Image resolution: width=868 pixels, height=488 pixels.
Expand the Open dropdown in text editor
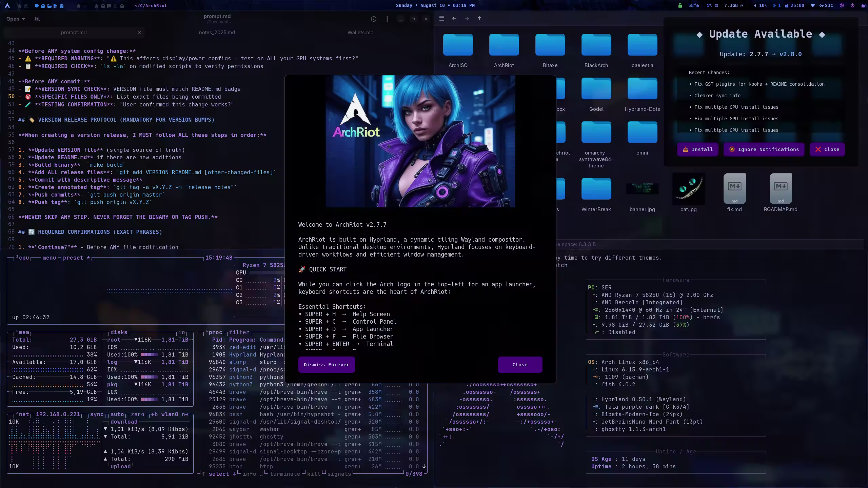tap(16, 19)
